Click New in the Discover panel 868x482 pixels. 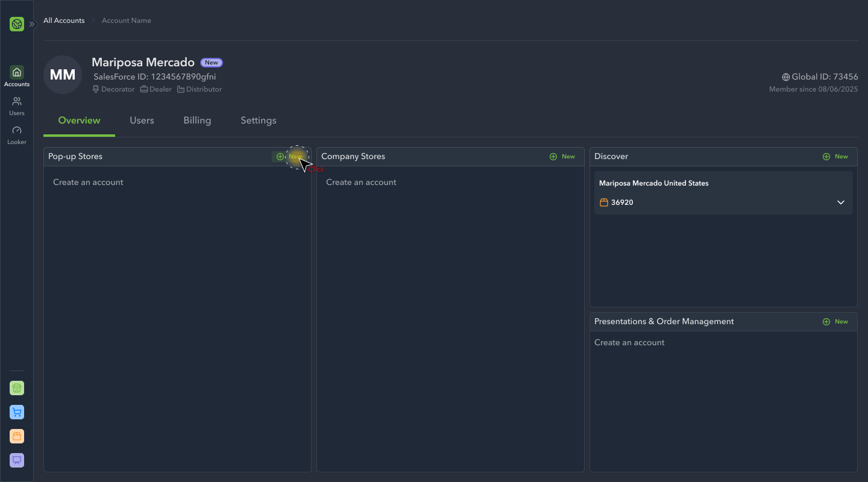[835, 157]
